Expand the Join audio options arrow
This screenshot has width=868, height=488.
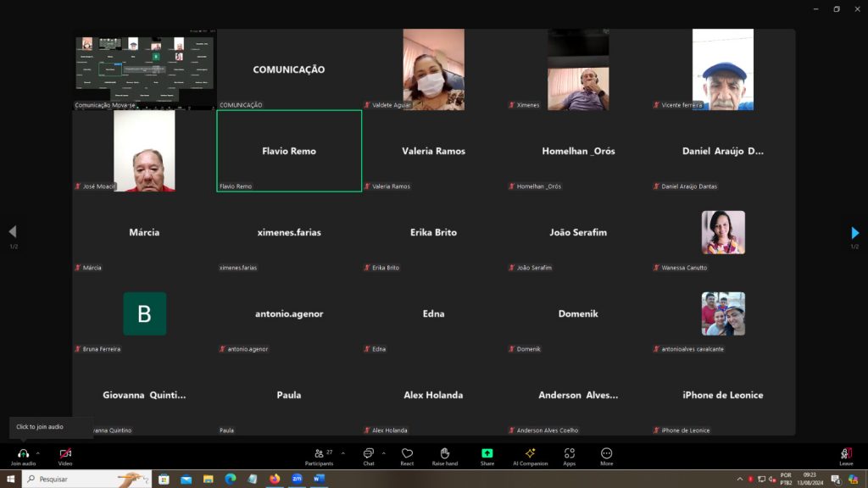(37, 453)
